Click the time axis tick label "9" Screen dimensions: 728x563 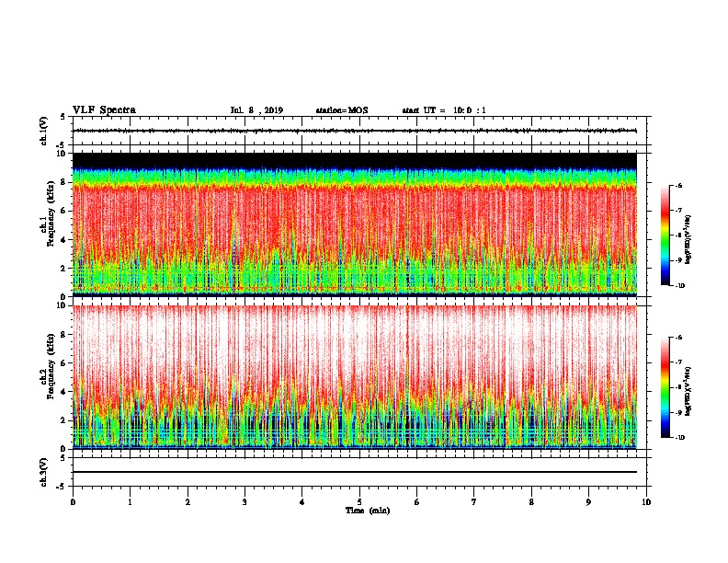(588, 502)
